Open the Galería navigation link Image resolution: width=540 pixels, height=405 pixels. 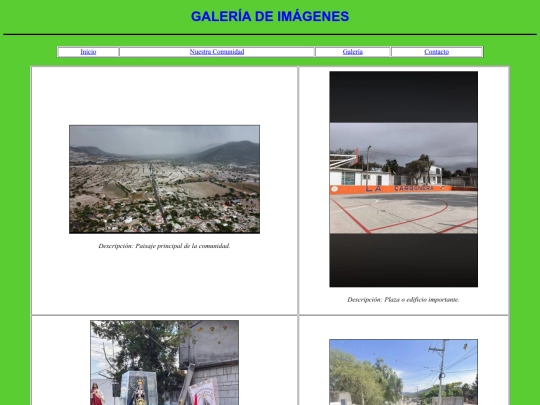pyautogui.click(x=353, y=52)
